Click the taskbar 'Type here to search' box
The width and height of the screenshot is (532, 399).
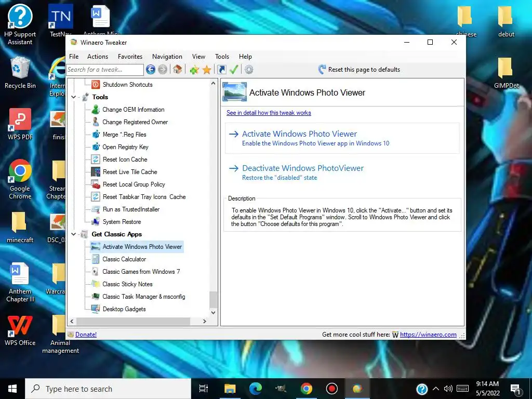coord(108,389)
